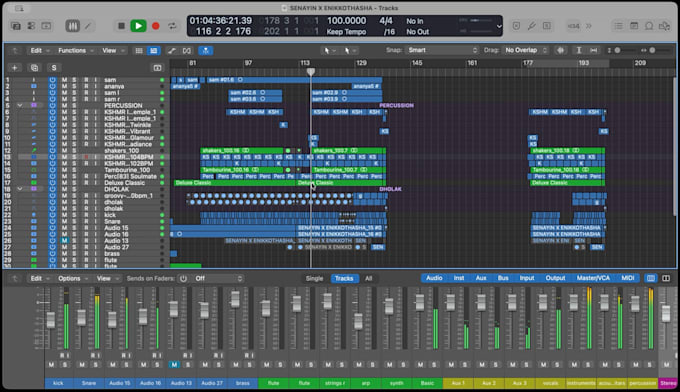This screenshot has width=680, height=392.
Task: Switch to grid list view icon
Action: coord(139,51)
